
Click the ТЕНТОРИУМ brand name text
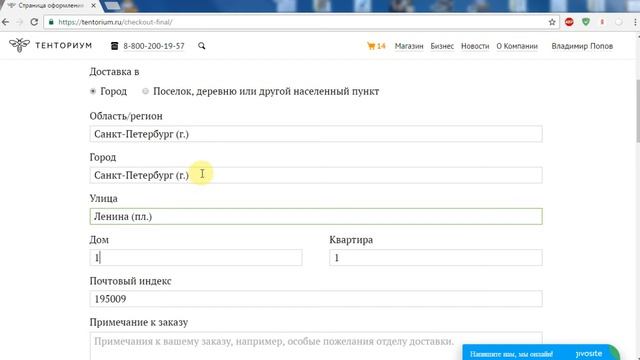click(x=64, y=45)
